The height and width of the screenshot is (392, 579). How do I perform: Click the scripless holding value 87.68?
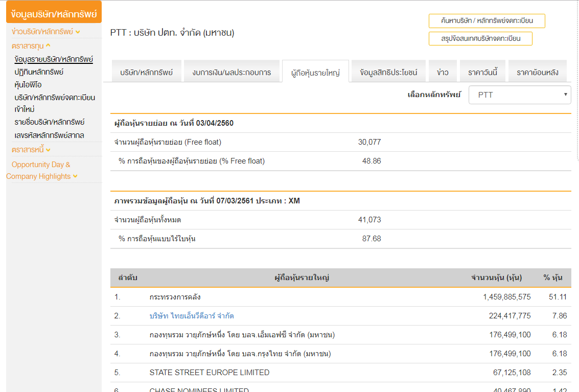(x=372, y=239)
